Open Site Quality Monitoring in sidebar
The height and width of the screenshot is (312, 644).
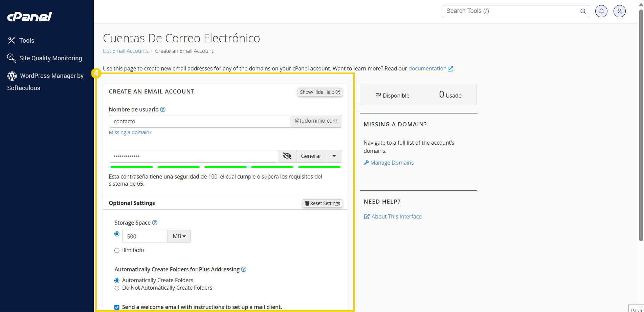[50, 58]
